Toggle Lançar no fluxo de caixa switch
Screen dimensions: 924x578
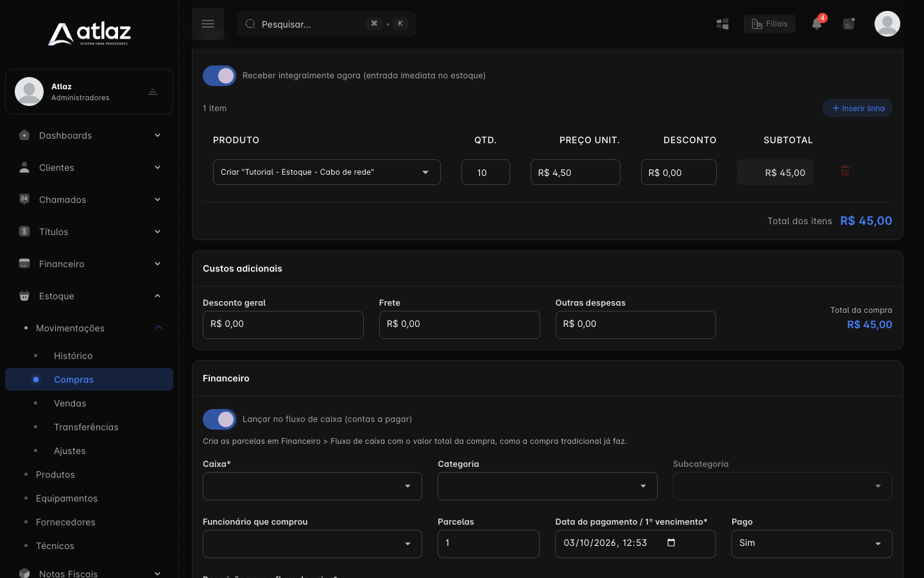click(219, 419)
